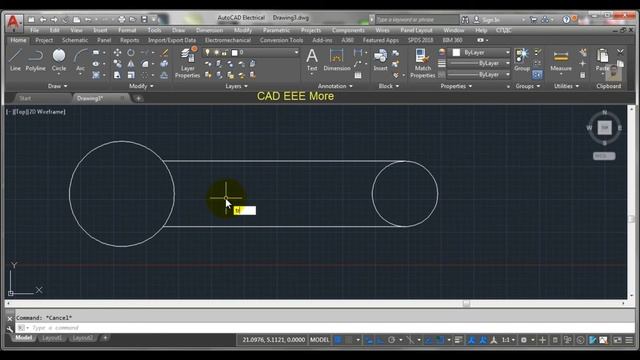Click the command line input field

click(324, 328)
